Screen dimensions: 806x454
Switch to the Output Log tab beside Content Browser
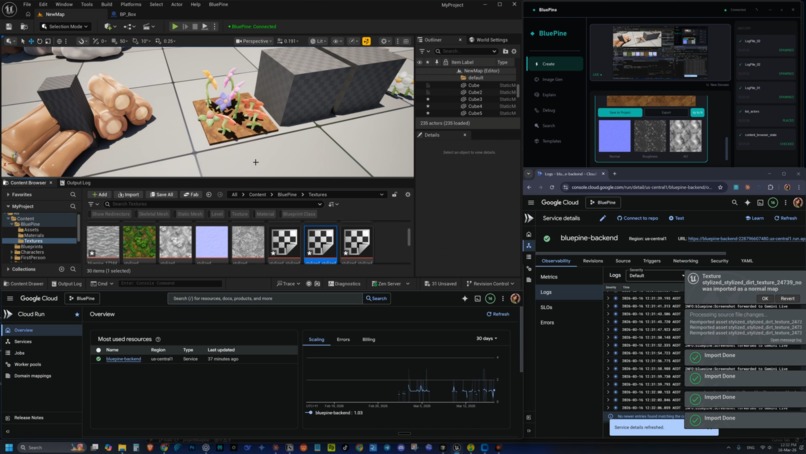(x=75, y=183)
